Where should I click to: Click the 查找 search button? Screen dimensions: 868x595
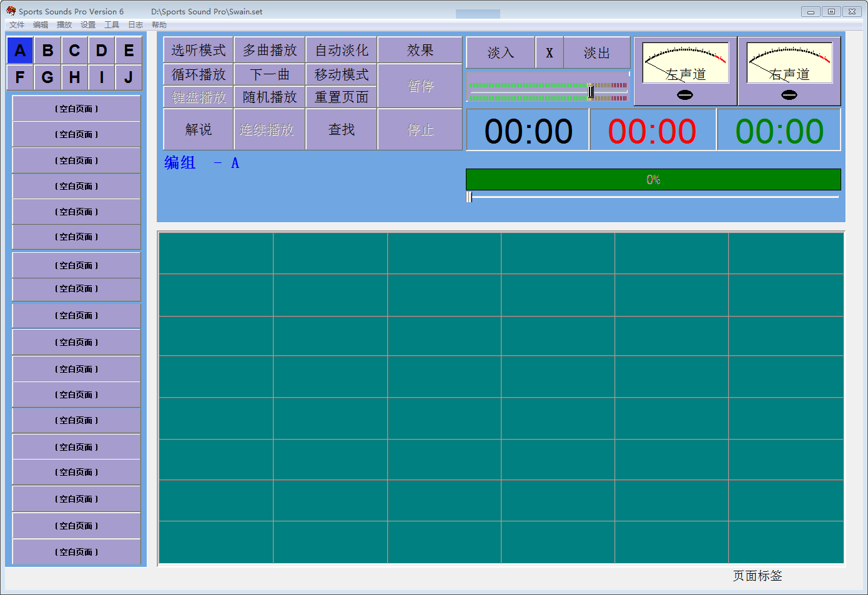point(342,129)
